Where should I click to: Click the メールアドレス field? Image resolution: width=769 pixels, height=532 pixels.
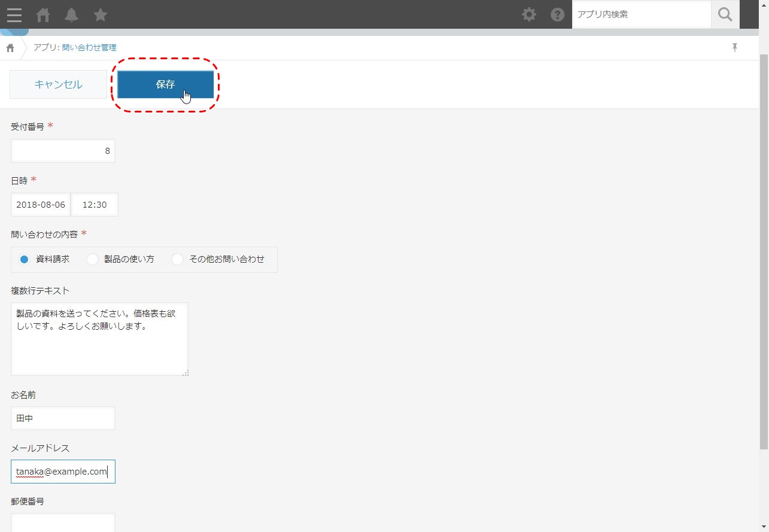63,472
